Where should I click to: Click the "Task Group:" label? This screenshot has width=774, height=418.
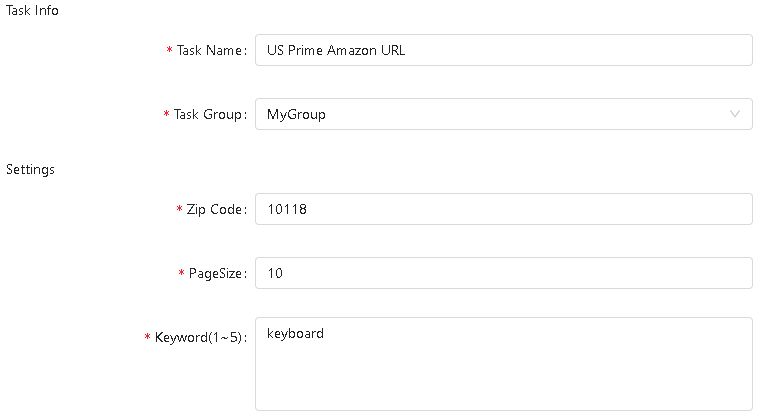pyautogui.click(x=209, y=115)
